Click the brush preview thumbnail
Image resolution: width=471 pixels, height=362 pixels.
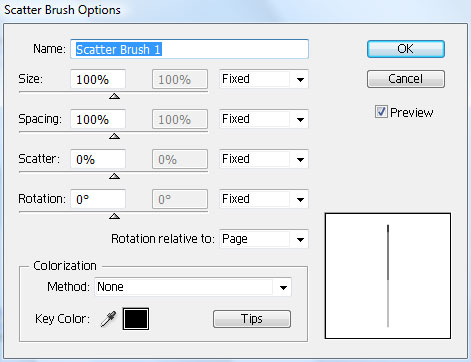[388, 276]
